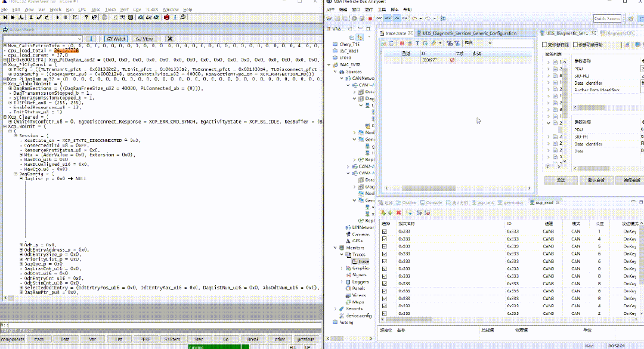644x349 pixels.
Task: Open the variable name dropdown in Var.Watch
Action: (x=80, y=39)
